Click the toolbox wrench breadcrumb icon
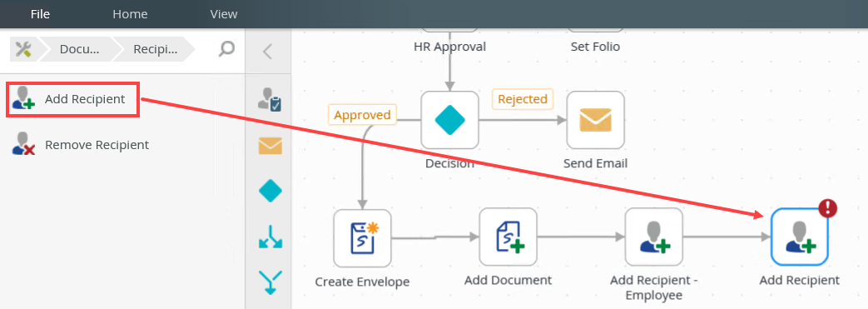 coord(23,49)
